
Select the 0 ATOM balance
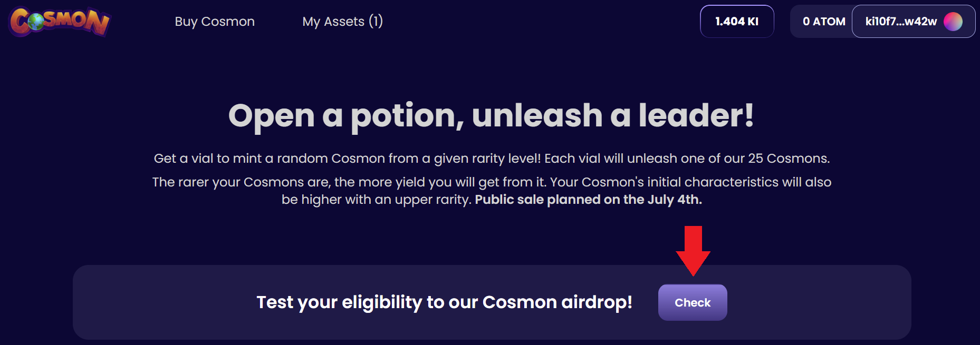coord(823,22)
